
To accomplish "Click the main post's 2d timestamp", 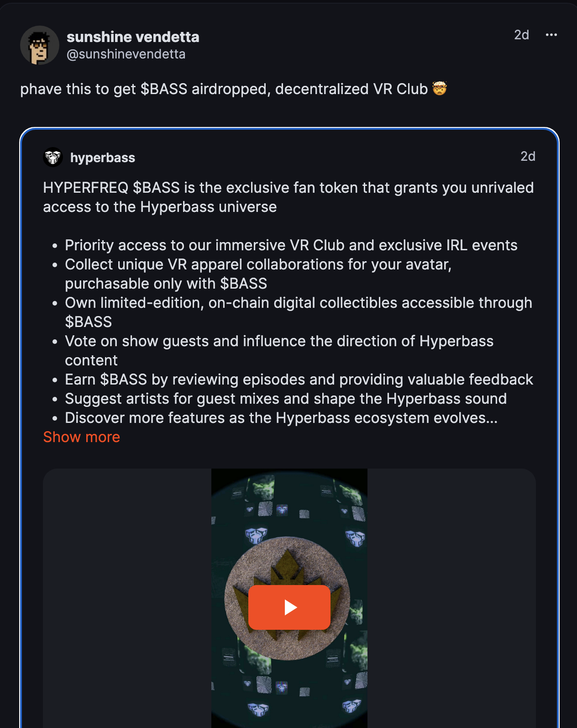I will pyautogui.click(x=521, y=35).
